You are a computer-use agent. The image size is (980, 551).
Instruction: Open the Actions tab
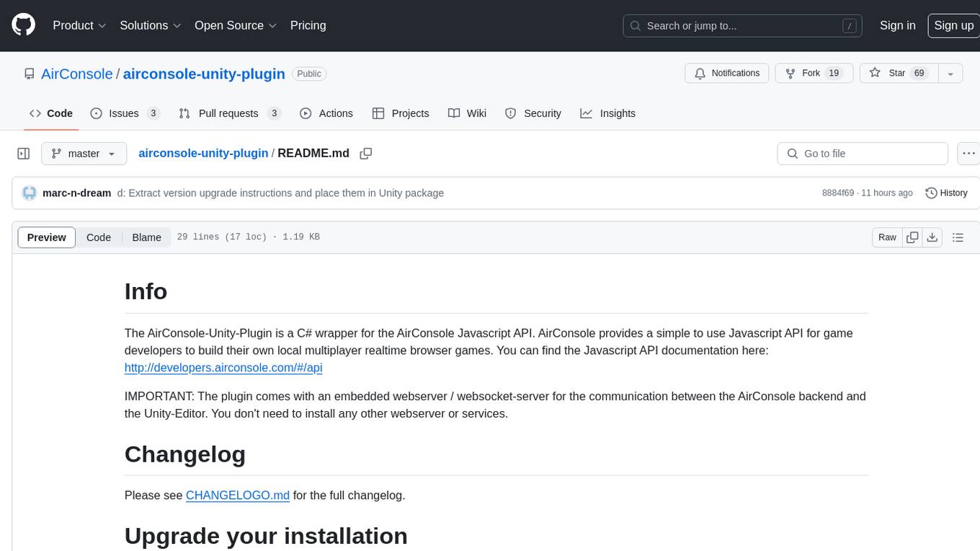pyautogui.click(x=326, y=113)
